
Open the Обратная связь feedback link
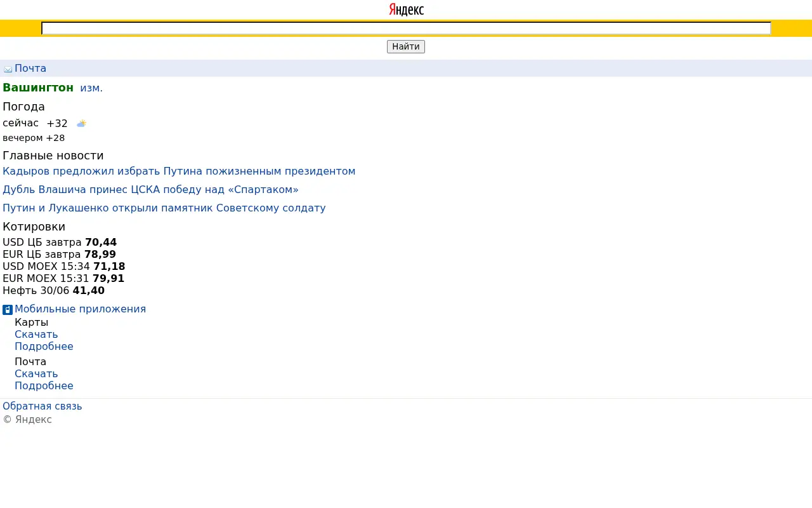coord(43,406)
